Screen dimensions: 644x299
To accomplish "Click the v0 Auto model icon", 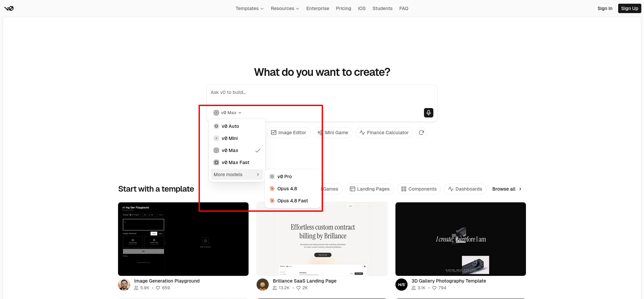I will 216,126.
